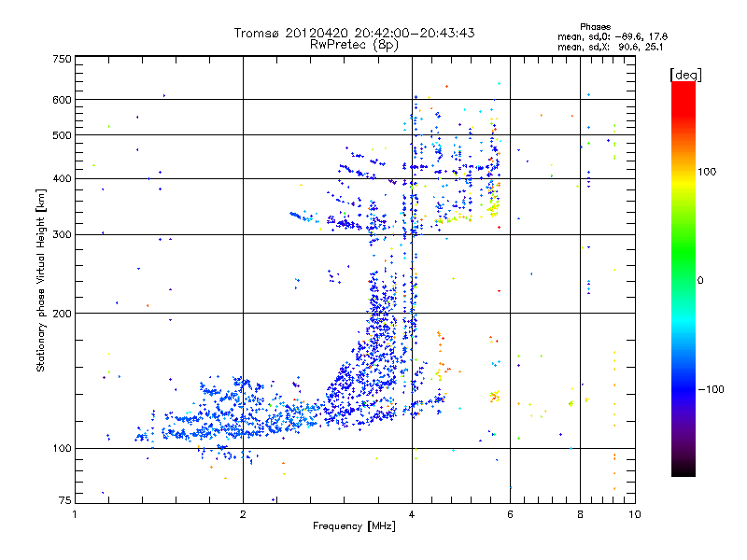Image resolution: width=747 pixels, height=560 pixels.
Task: Click x-axis tick label "1"
Action: pos(75,514)
